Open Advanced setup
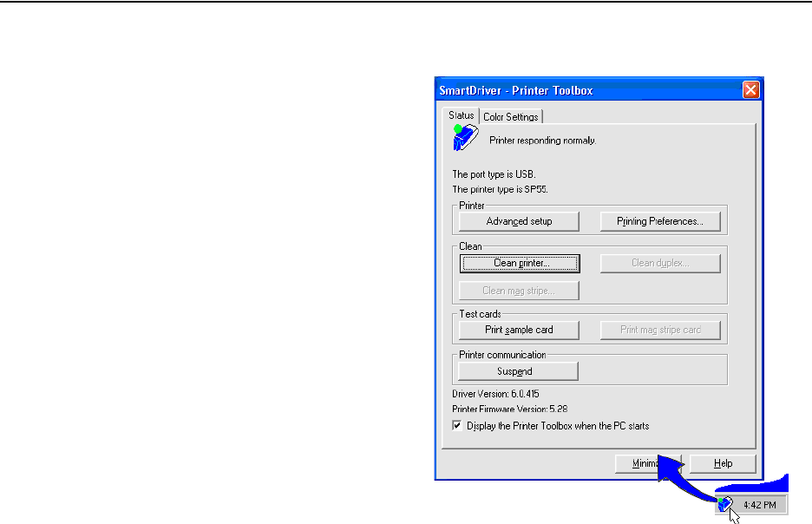This screenshot has width=812, height=524. [x=519, y=221]
